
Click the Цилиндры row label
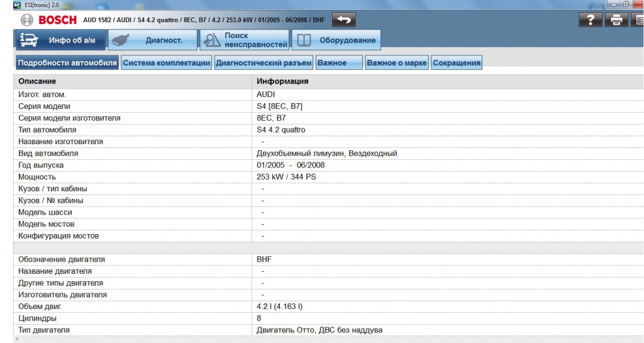(37, 318)
